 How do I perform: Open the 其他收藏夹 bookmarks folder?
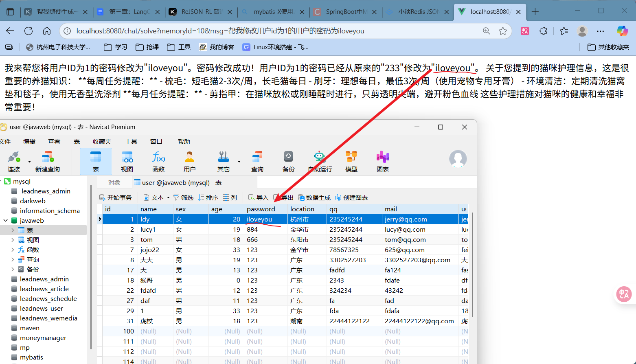608,47
